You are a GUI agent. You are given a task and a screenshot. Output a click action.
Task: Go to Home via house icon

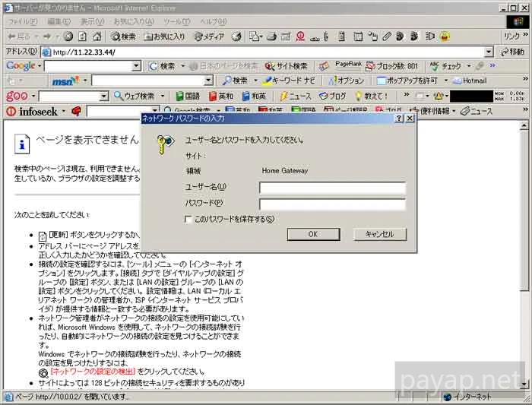pyautogui.click(x=97, y=36)
